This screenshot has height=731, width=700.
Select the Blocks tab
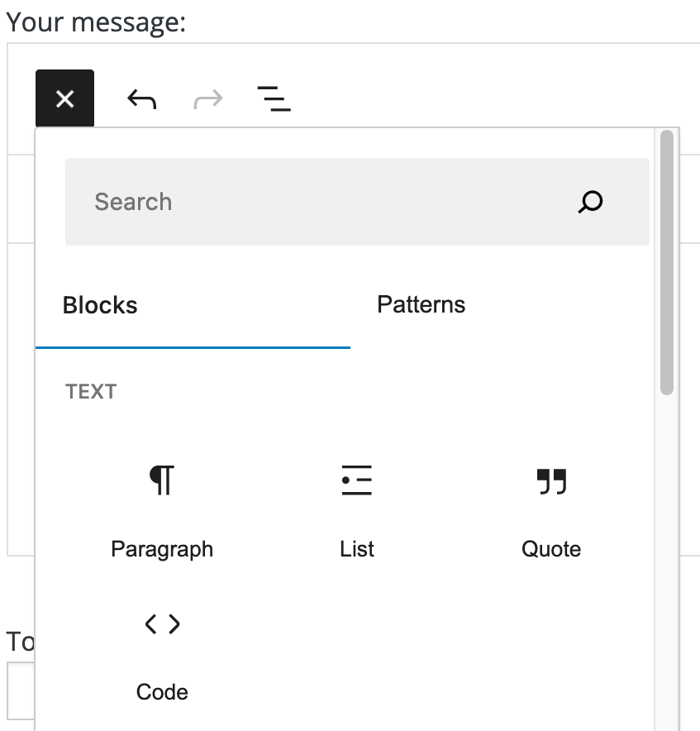click(x=99, y=304)
